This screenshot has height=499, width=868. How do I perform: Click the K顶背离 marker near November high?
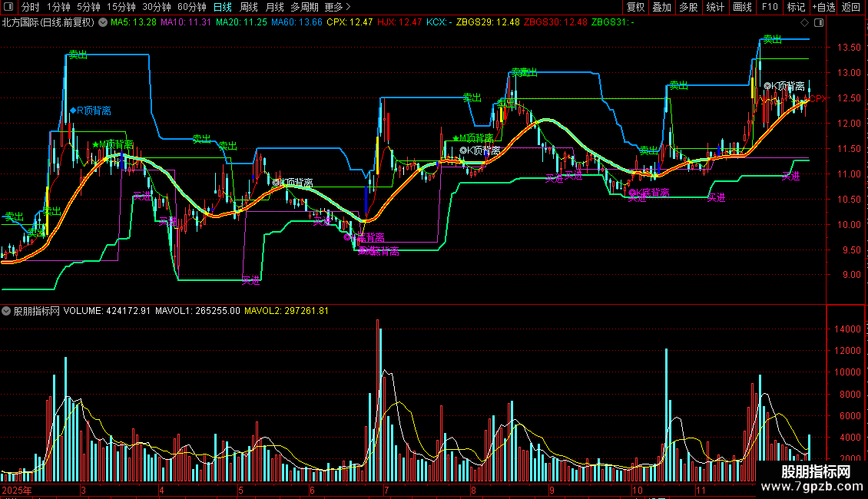[784, 86]
